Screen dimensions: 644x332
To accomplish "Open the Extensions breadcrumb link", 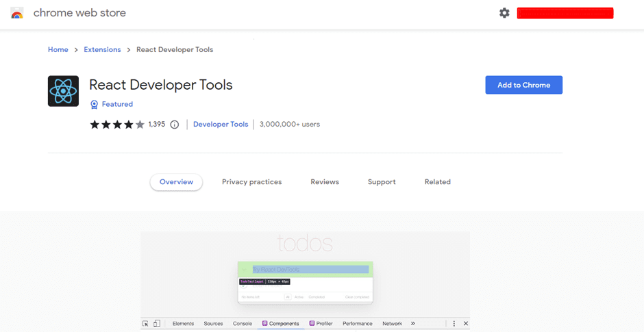I will (102, 50).
